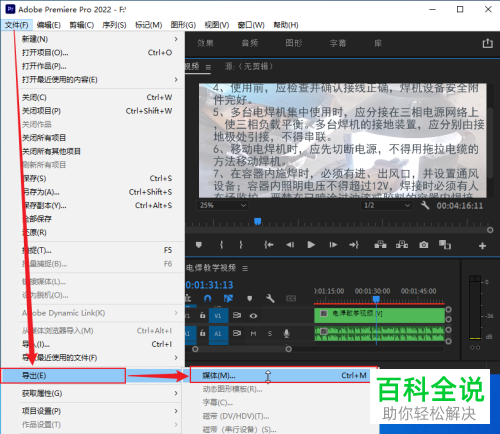The height and width of the screenshot is (434, 500).
Task: Toggle V1 track targeting
Action: (218, 316)
